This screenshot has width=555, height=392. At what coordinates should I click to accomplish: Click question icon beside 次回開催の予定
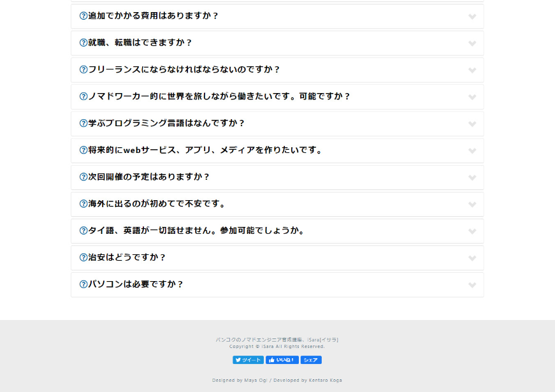(x=83, y=177)
